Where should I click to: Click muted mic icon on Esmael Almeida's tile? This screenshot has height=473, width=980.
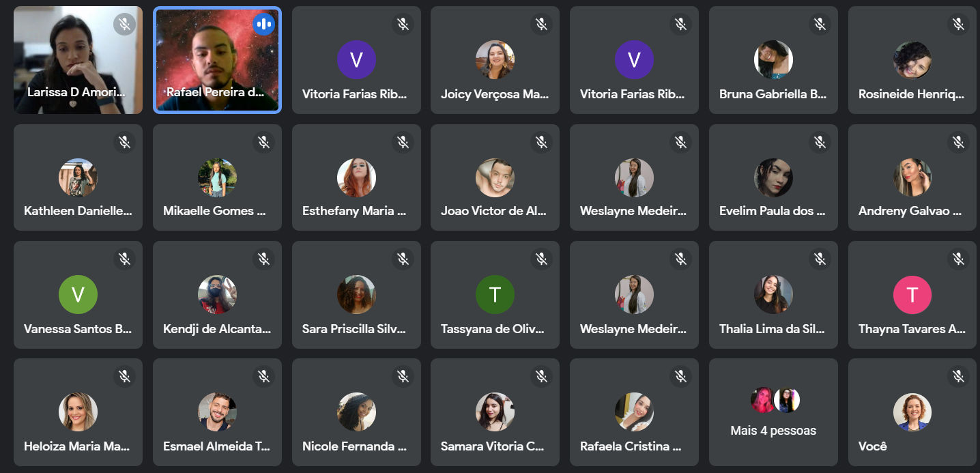[x=263, y=376]
